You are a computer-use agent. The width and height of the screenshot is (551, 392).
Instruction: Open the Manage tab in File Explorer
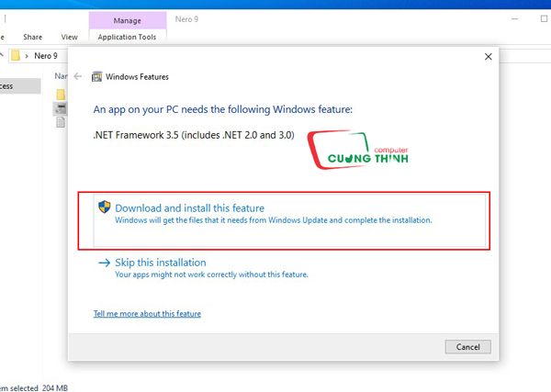[128, 20]
